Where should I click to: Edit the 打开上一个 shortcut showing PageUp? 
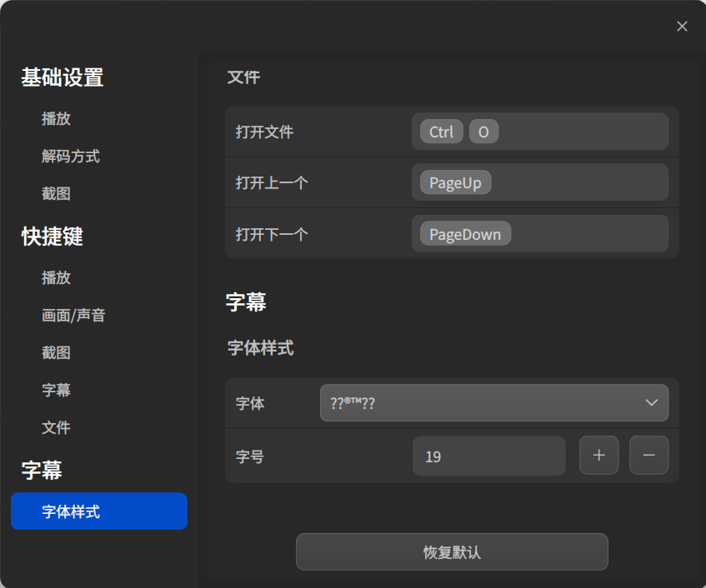click(540, 182)
